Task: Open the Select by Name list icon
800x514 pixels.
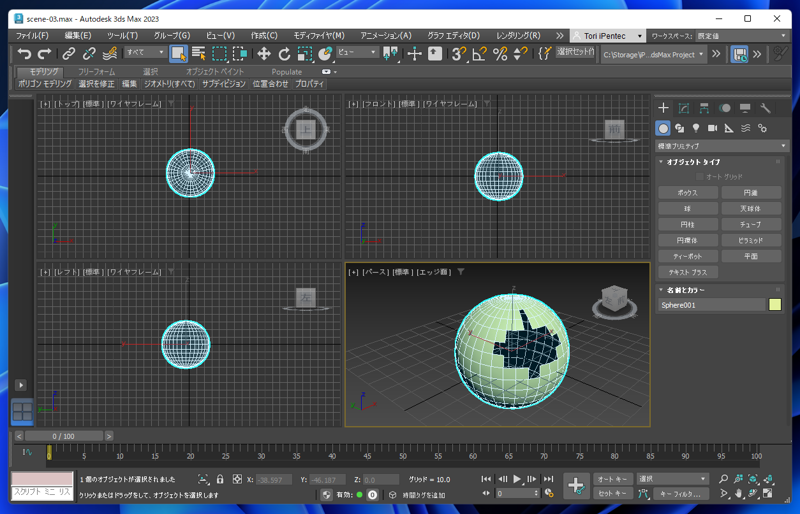Action: (198, 53)
